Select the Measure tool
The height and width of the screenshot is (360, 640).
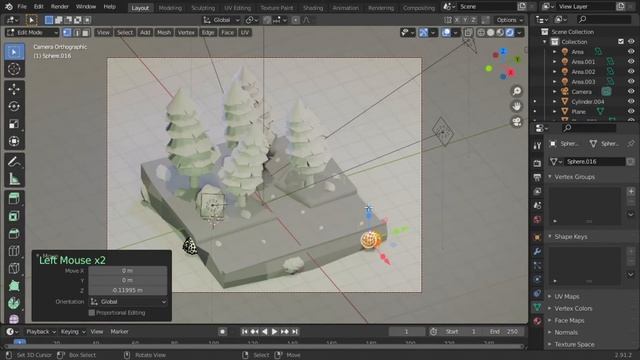[x=14, y=179]
